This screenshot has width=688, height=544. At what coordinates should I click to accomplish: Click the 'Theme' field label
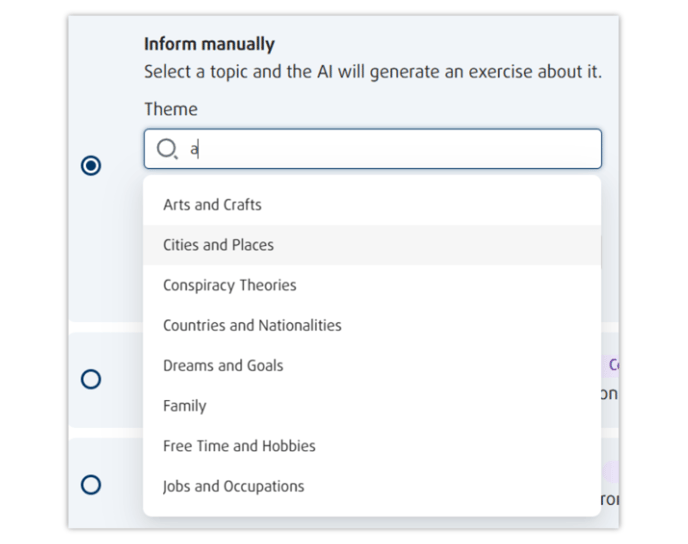coord(171,109)
